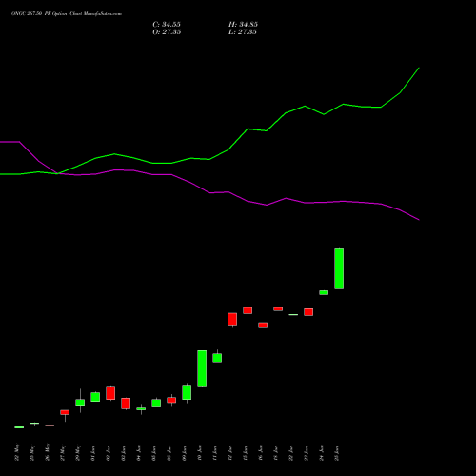
Task: Click the 10 Jun date label
Action: [x=200, y=453]
